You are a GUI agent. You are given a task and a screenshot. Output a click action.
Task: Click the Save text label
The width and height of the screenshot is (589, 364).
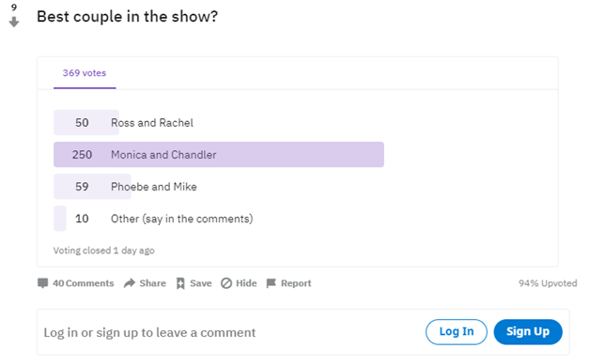click(201, 283)
